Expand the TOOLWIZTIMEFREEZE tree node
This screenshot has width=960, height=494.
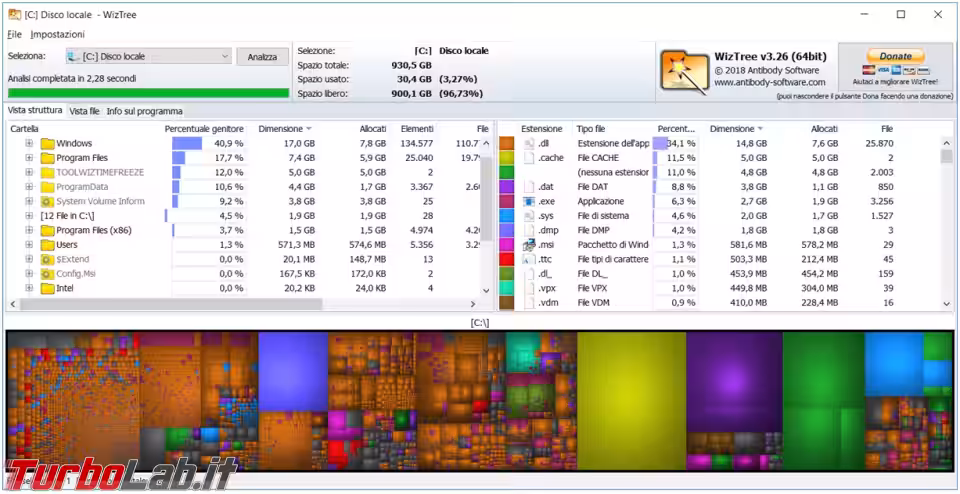tap(29, 172)
